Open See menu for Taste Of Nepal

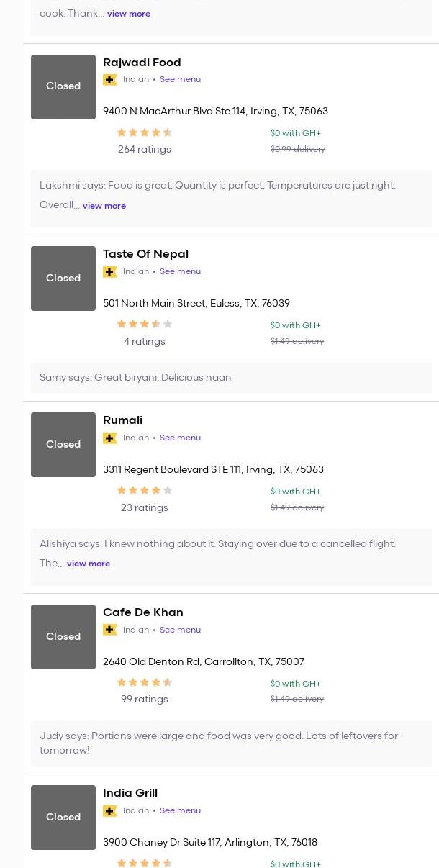180,272
